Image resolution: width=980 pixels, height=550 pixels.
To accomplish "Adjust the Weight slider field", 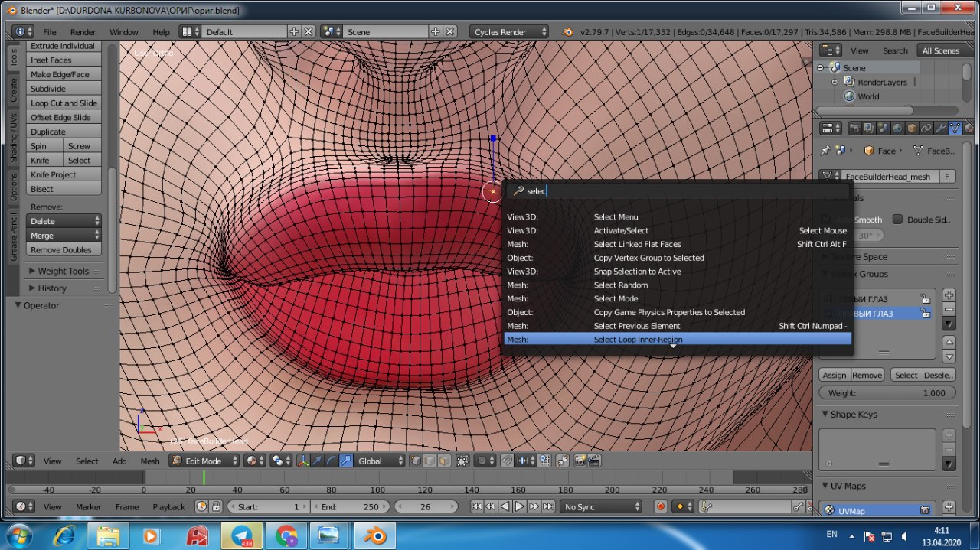I will pos(887,393).
